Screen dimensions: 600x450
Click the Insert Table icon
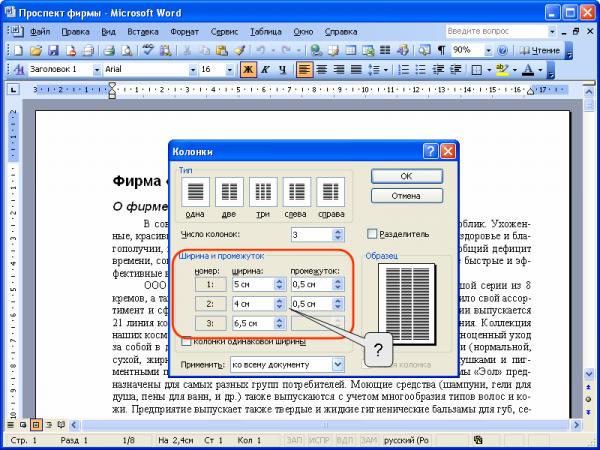[351, 51]
